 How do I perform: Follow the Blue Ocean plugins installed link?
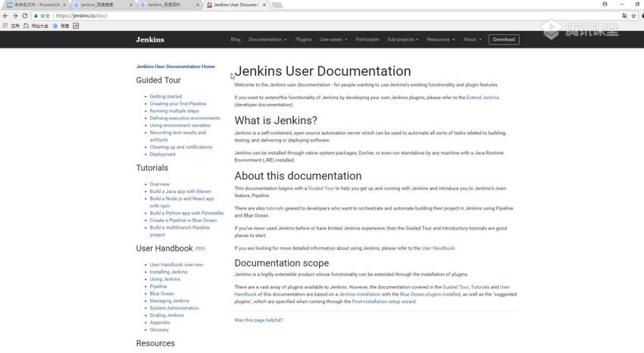coord(430,295)
